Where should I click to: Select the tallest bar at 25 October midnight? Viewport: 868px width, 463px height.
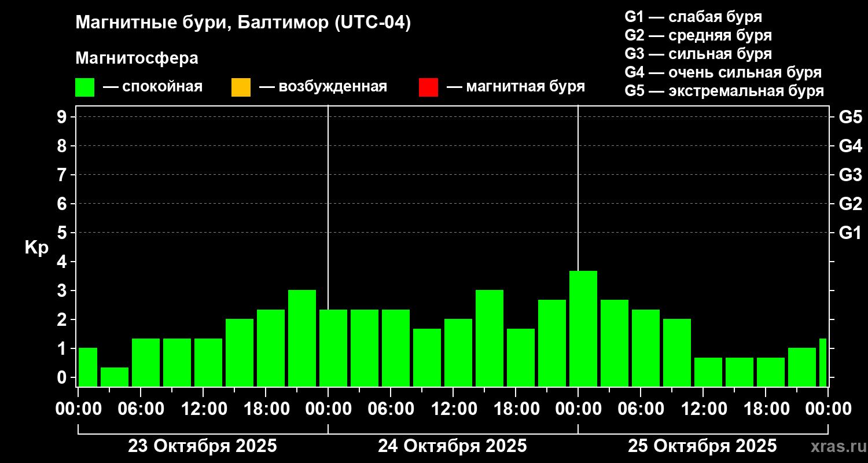click(583, 329)
